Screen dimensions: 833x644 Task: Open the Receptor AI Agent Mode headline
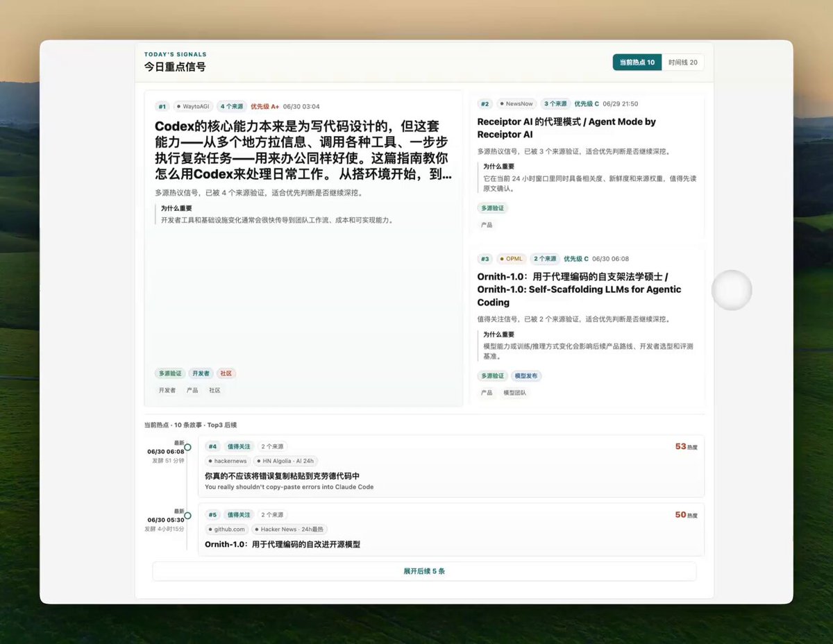(x=566, y=128)
